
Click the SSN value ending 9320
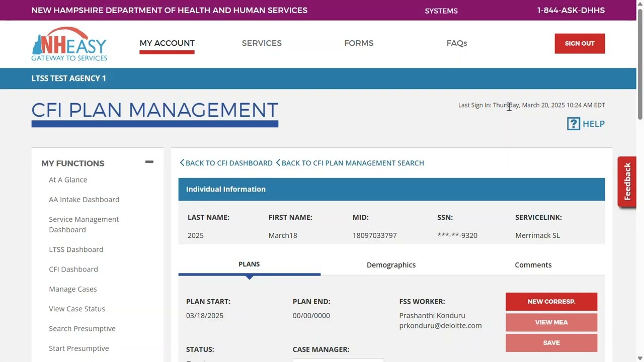(x=457, y=235)
